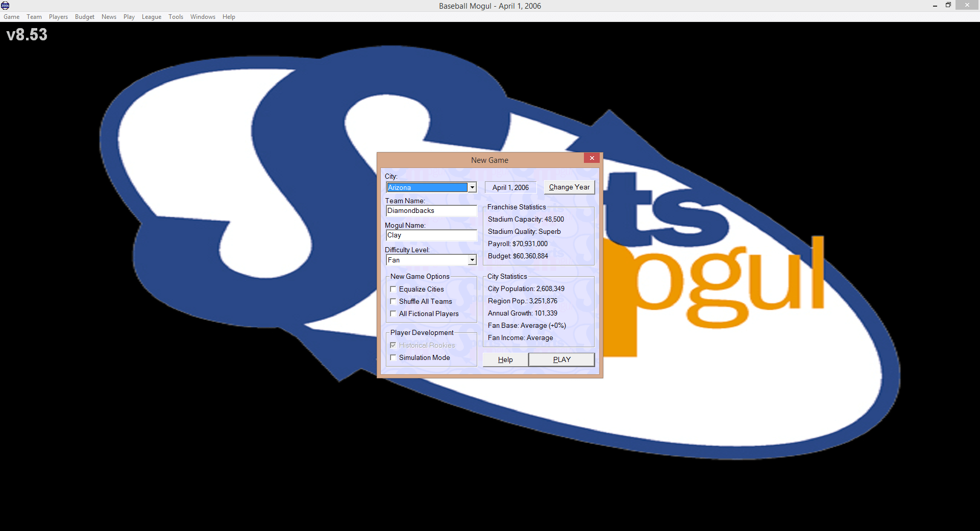The width and height of the screenshot is (980, 531).
Task: Enable the All Fictional Players checkbox
Action: (393, 313)
